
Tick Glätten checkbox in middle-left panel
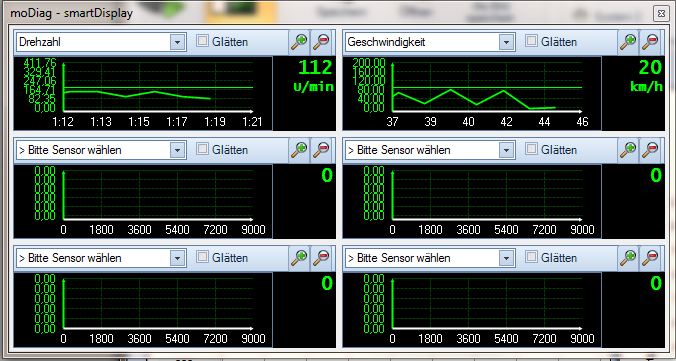point(202,149)
